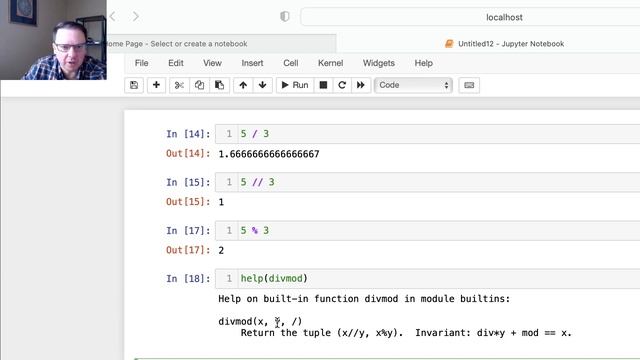The image size is (640, 360).
Task: Go forward with the browser forward arrow
Action: pyautogui.click(x=136, y=16)
